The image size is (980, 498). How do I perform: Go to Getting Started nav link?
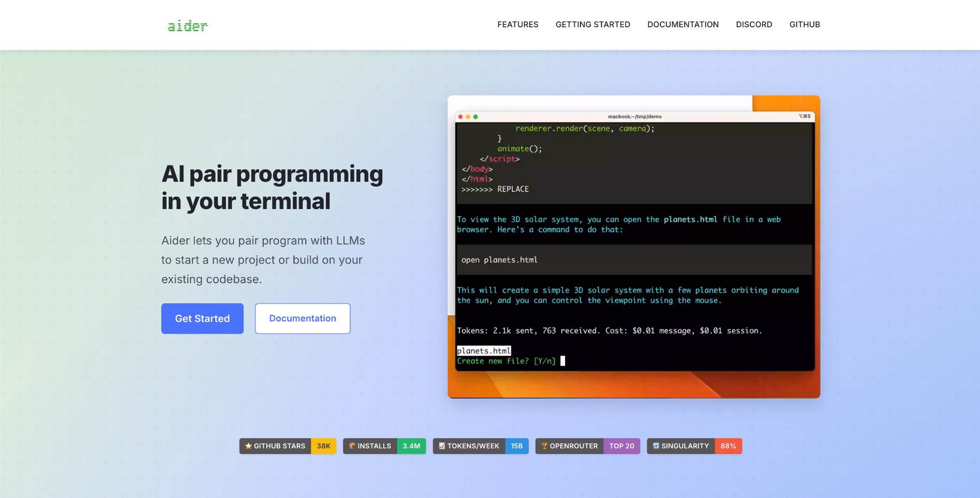[x=593, y=25]
